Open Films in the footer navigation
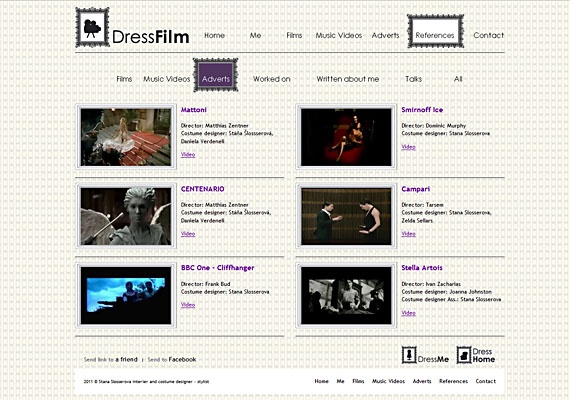570x400 pixels. tap(358, 381)
